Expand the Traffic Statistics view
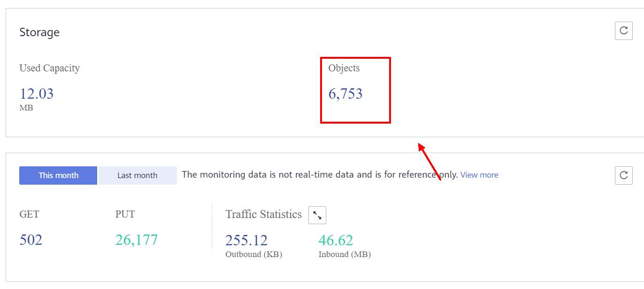 click(x=317, y=215)
